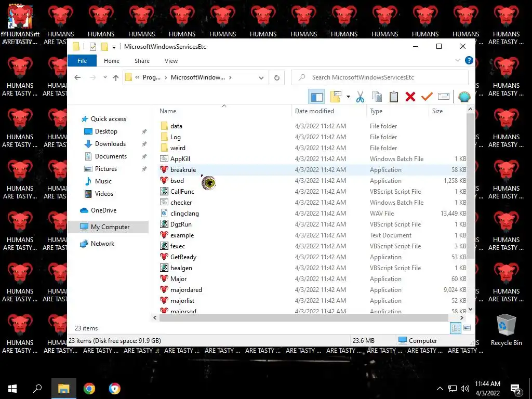Viewport: 532px width, 399px height.
Task: Select the data folder
Action: [176, 126]
